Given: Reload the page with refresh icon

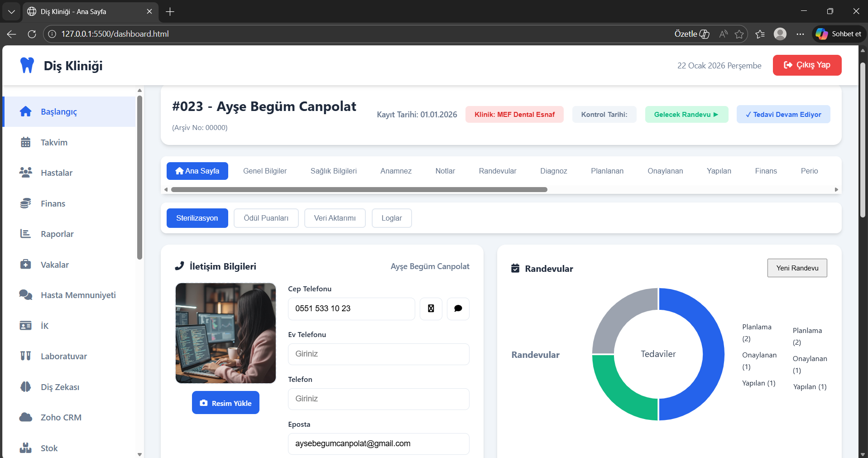Looking at the screenshot, I should [x=32, y=34].
